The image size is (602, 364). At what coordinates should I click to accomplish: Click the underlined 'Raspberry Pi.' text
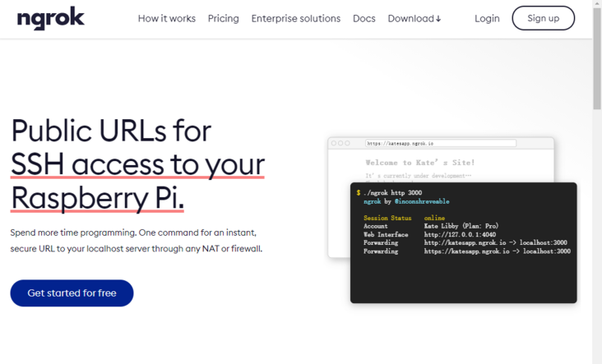97,198
